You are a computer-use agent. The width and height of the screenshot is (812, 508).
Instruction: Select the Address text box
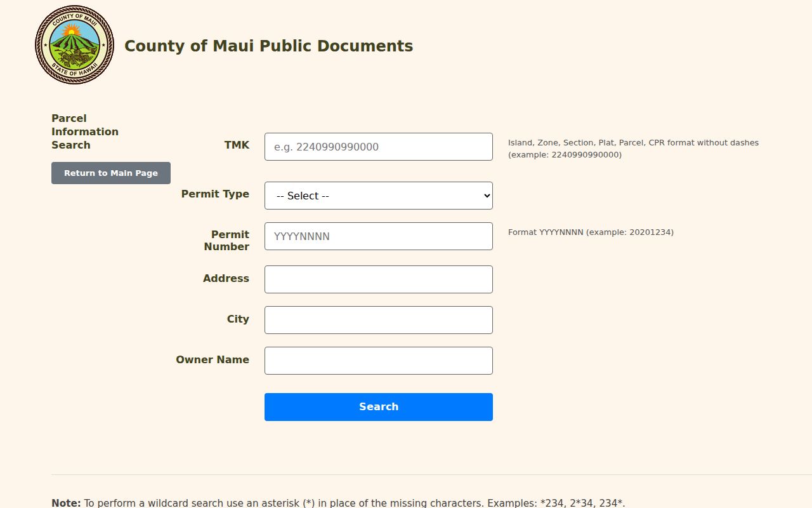tap(379, 279)
